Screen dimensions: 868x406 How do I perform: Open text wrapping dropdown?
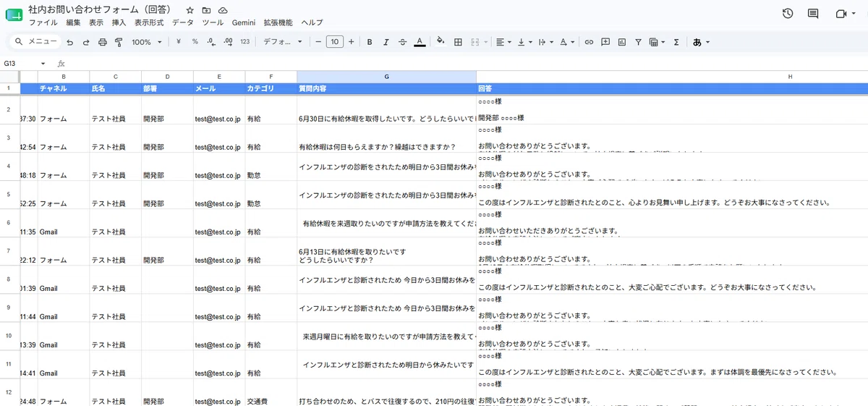tap(545, 42)
